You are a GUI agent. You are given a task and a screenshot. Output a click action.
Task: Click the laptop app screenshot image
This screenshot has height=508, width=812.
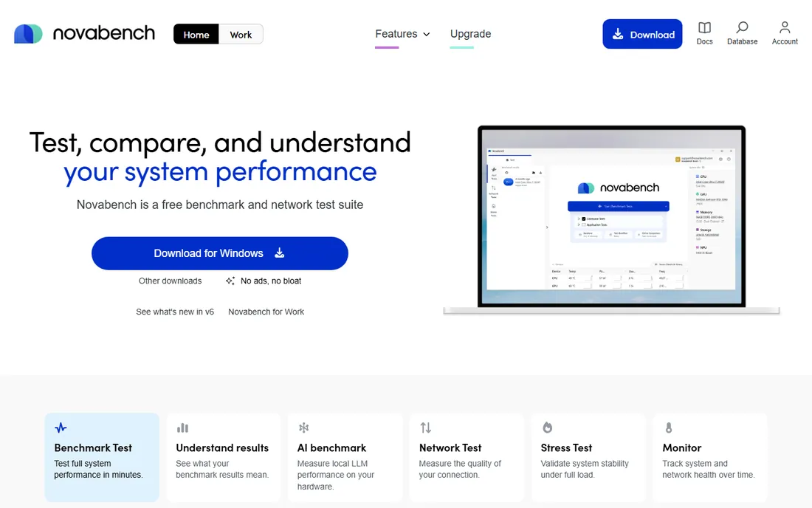pyautogui.click(x=612, y=219)
